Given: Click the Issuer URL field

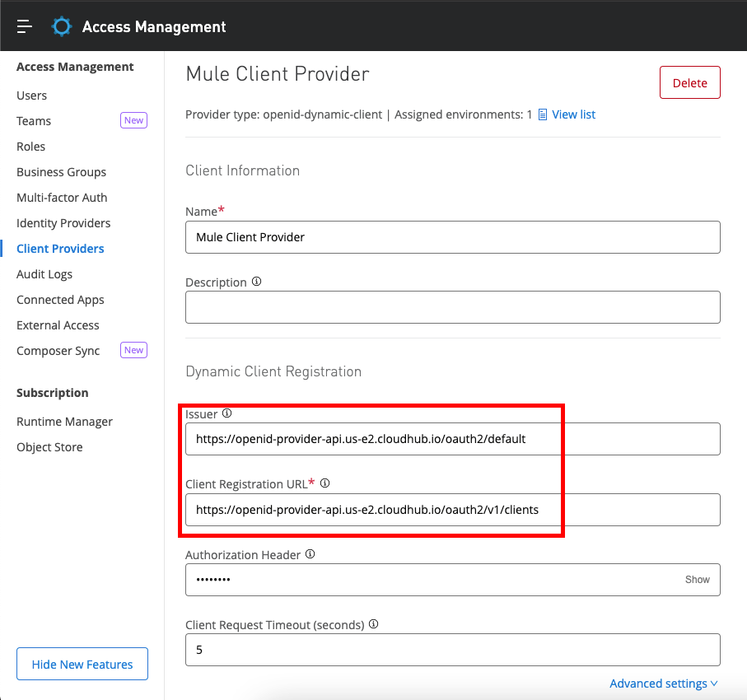Looking at the screenshot, I should pos(452,439).
